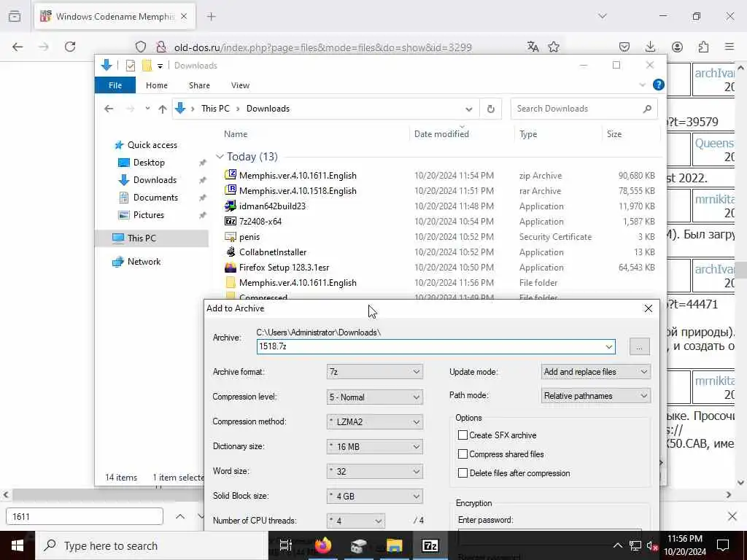The height and width of the screenshot is (560, 747).
Task: Expand Compression method LZMA2 dropdown
Action: pos(374,421)
